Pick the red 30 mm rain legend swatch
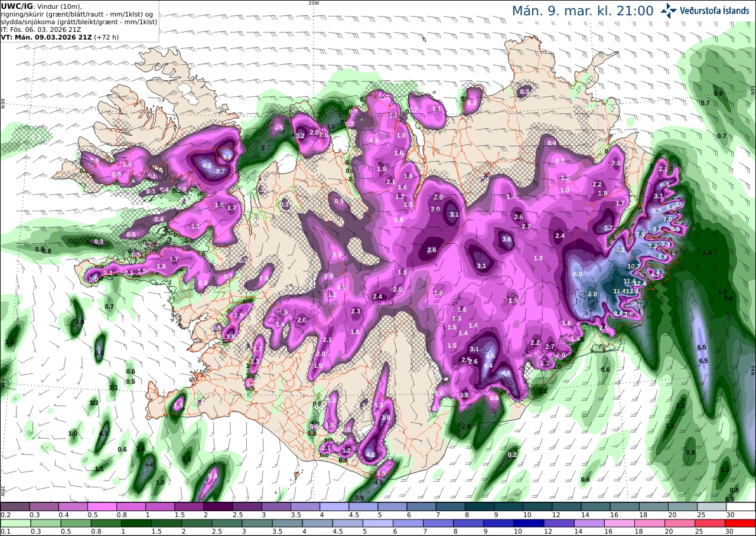The height and width of the screenshot is (536, 756). pyautogui.click(x=741, y=523)
